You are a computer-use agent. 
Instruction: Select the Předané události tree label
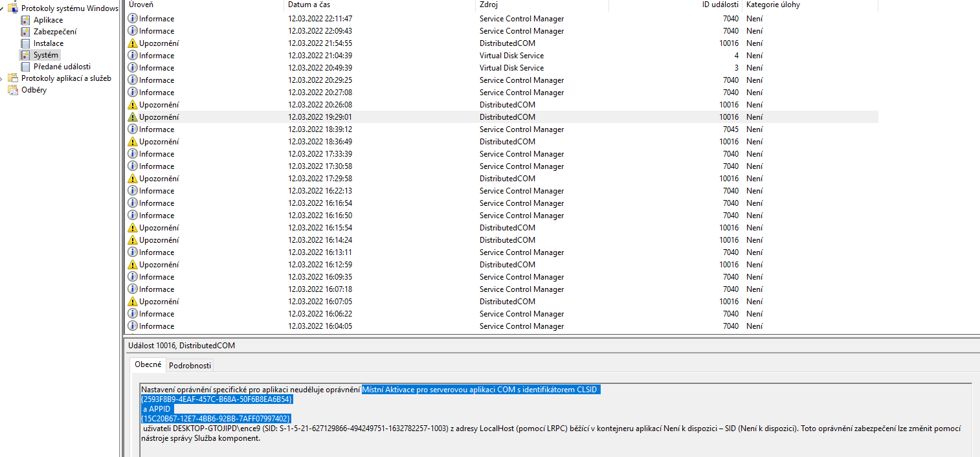pyautogui.click(x=62, y=67)
